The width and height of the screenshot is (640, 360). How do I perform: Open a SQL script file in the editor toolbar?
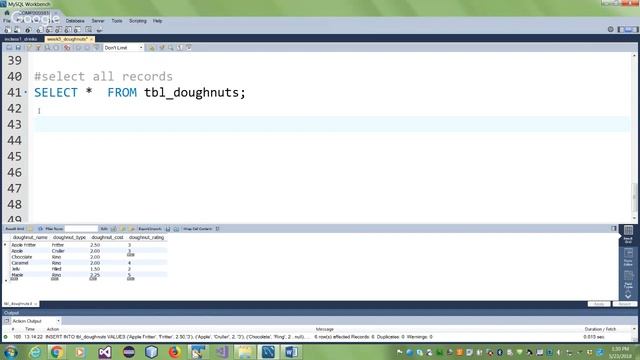pos(9,48)
